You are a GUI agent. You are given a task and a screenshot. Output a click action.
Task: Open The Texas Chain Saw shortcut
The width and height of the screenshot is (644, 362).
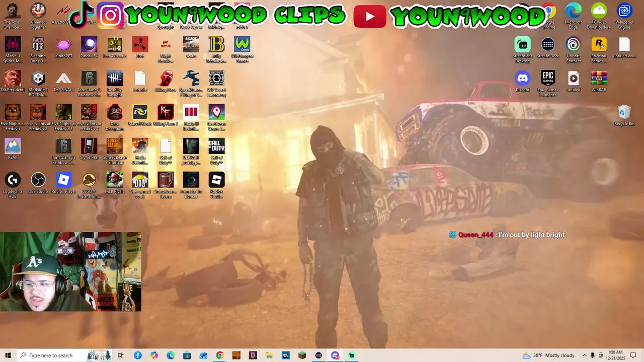(x=13, y=16)
